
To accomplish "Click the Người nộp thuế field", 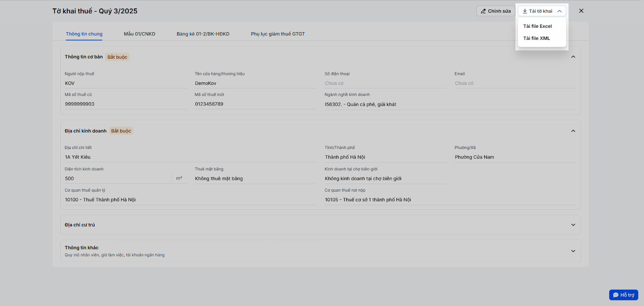I will pos(125,83).
